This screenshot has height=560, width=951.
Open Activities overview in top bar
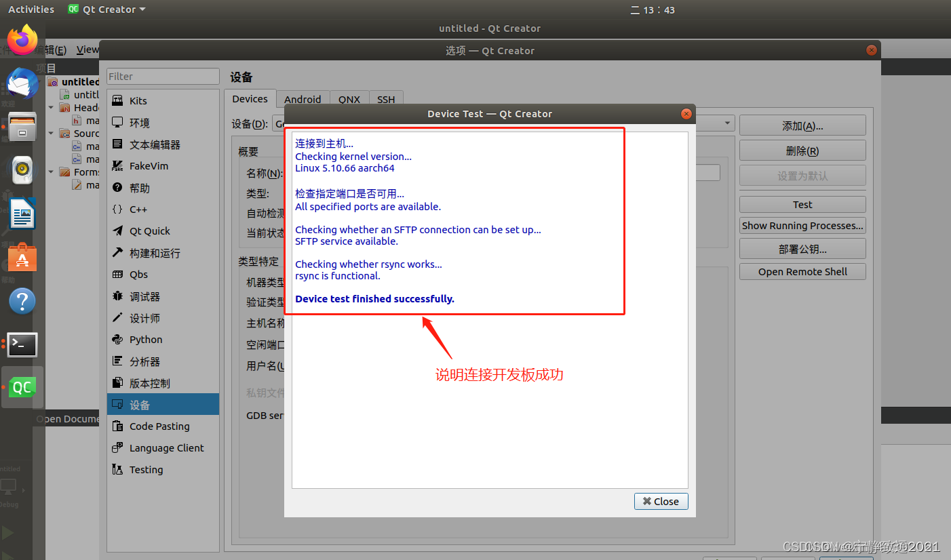click(31, 9)
